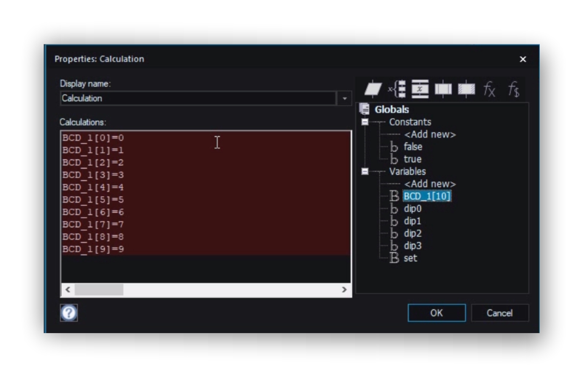Open the parallelogram ports tab icon
588x386 pixels.
tap(373, 89)
